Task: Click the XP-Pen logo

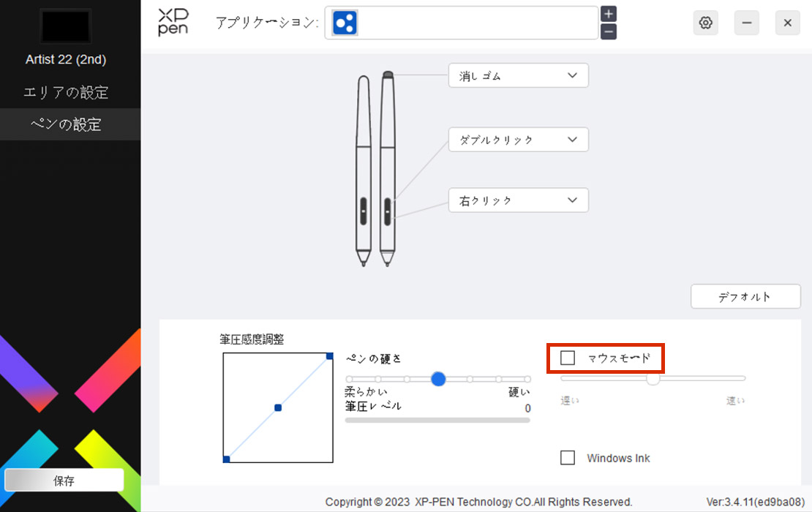Action: coord(173,22)
